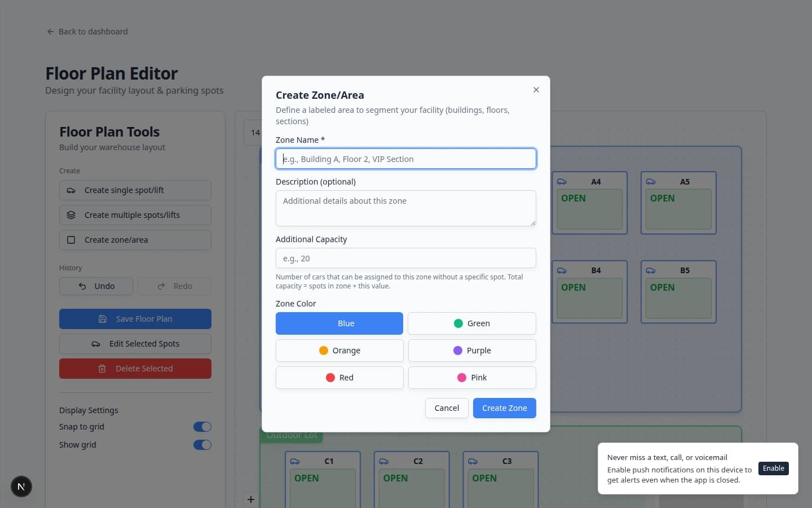Click the car icon on spot C3
The width and height of the screenshot is (812, 508).
(473, 461)
